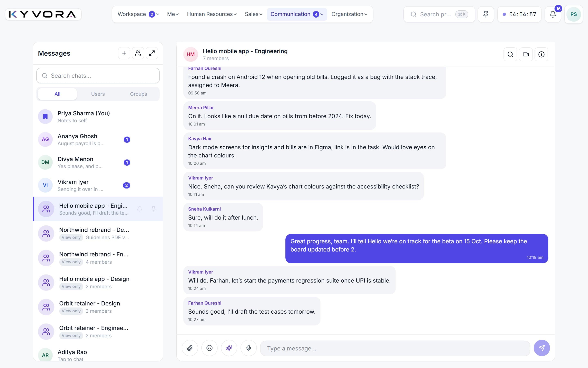
Task: Click the Kyvora logo
Action: click(x=43, y=14)
